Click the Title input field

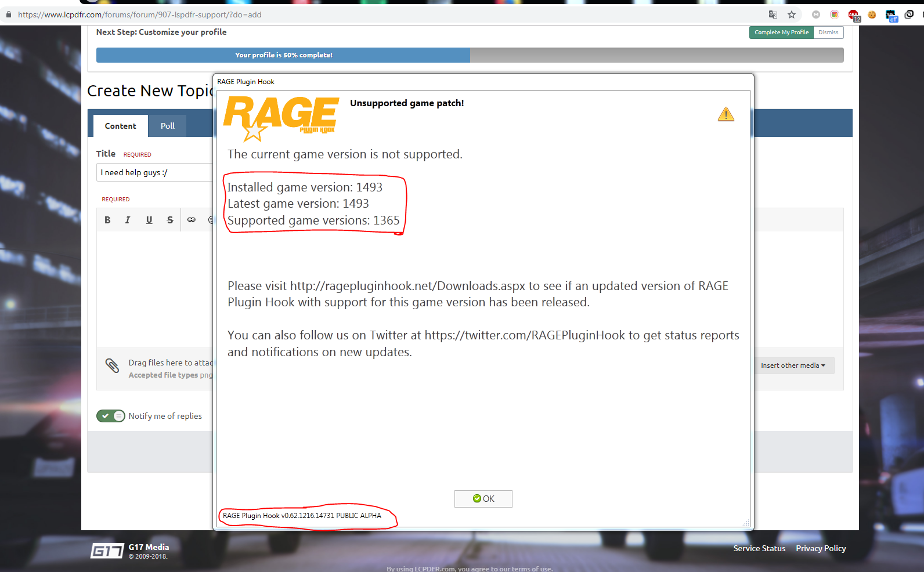[156, 172]
